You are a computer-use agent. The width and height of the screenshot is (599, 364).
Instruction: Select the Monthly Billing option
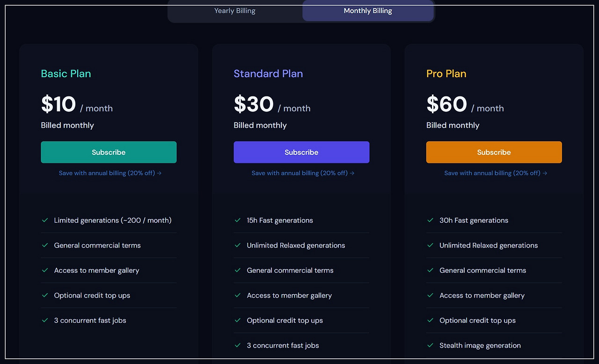(368, 11)
